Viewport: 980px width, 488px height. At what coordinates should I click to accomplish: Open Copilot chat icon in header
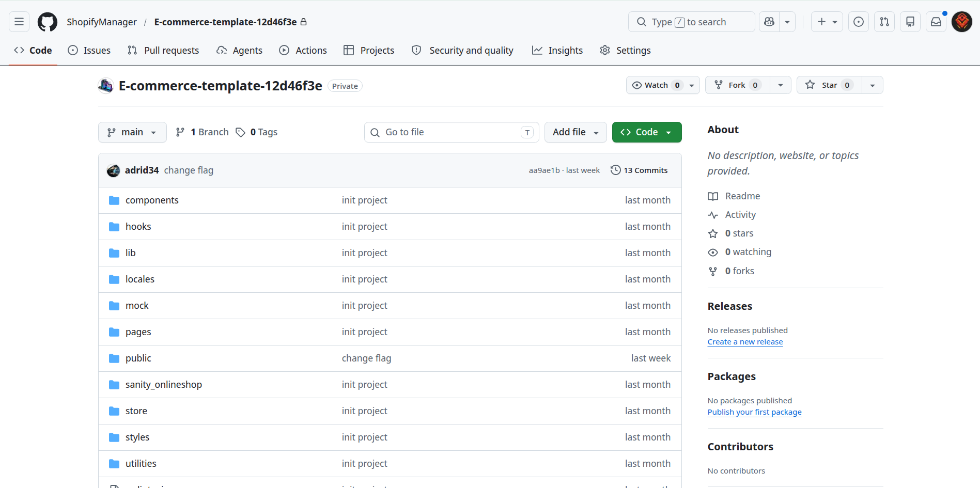(x=769, y=22)
